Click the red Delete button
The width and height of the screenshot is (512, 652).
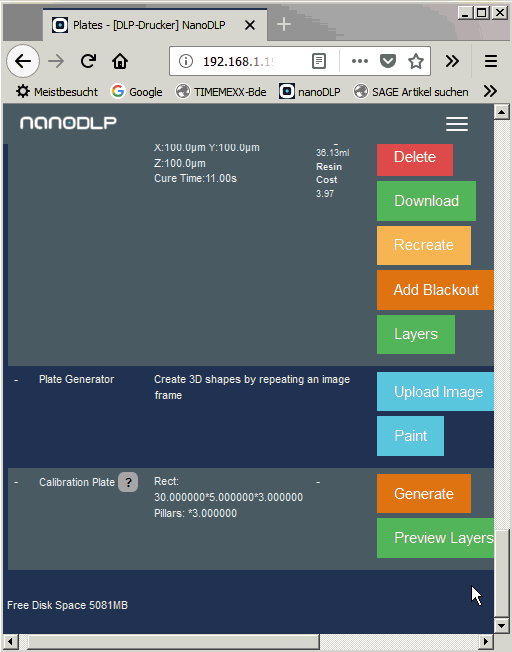pos(415,159)
